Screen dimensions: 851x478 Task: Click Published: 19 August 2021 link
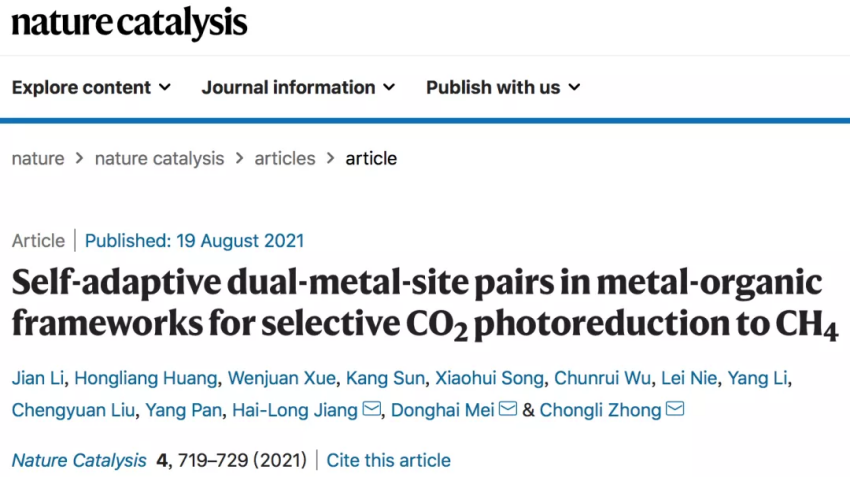click(x=194, y=241)
